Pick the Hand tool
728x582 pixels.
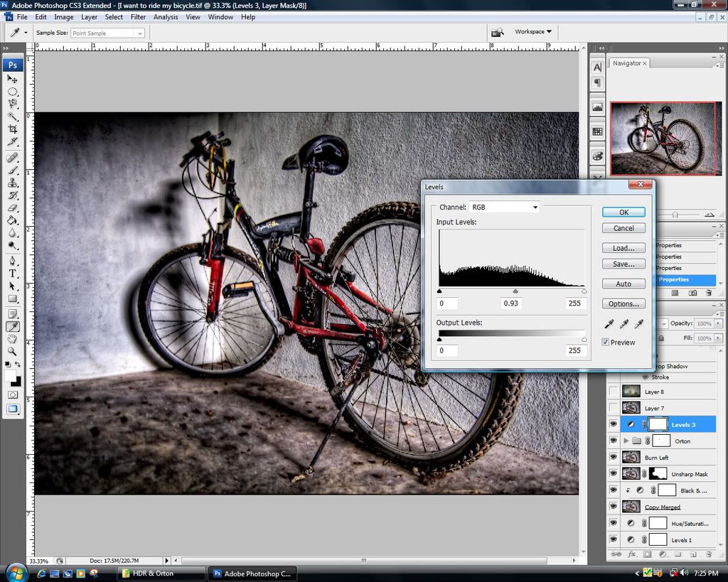pos(13,339)
